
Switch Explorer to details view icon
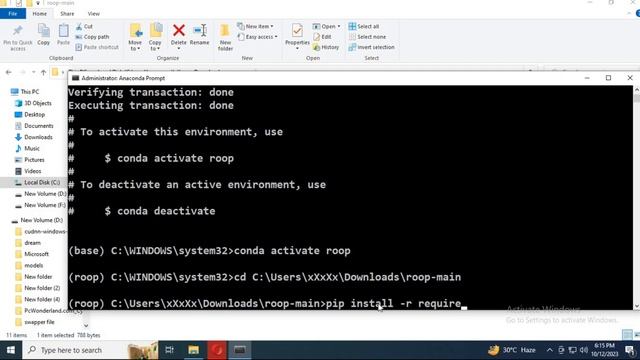point(627,335)
